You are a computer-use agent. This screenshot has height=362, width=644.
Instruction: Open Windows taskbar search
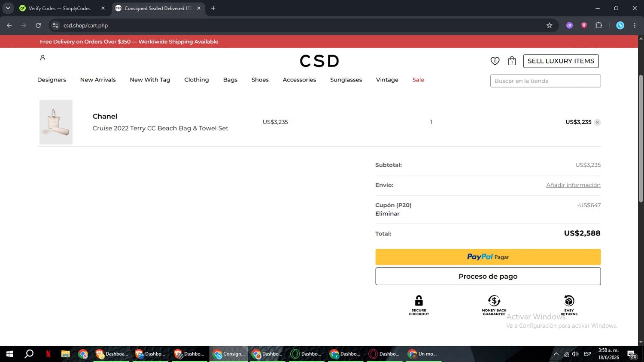coord(29,354)
